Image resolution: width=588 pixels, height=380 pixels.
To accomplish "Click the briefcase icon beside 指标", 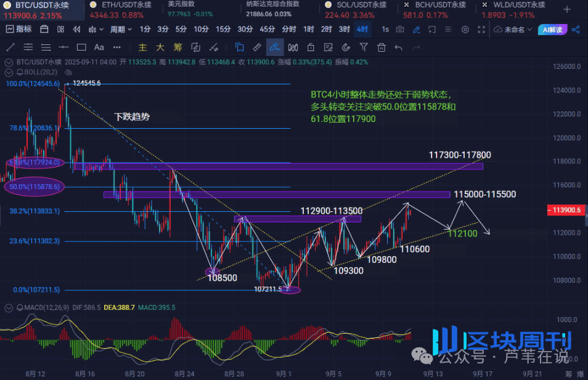I will [x=44, y=29].
